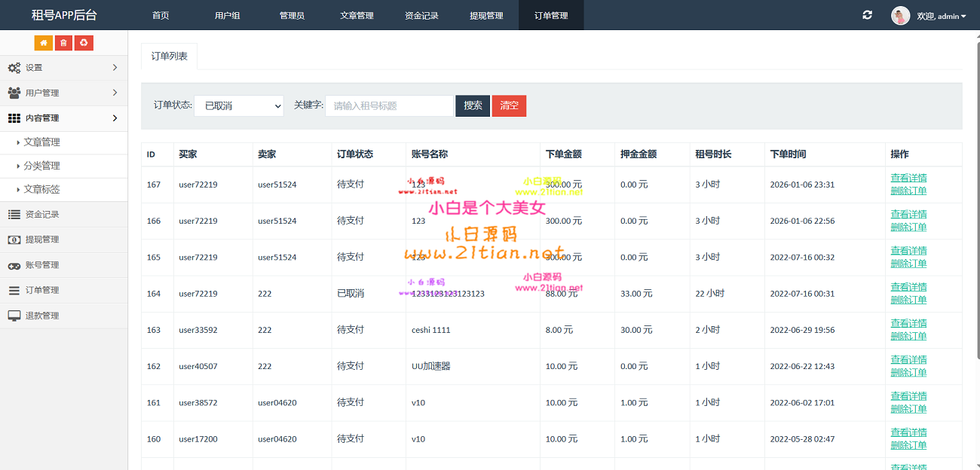Switch to the 订单列表 tab

[x=169, y=56]
